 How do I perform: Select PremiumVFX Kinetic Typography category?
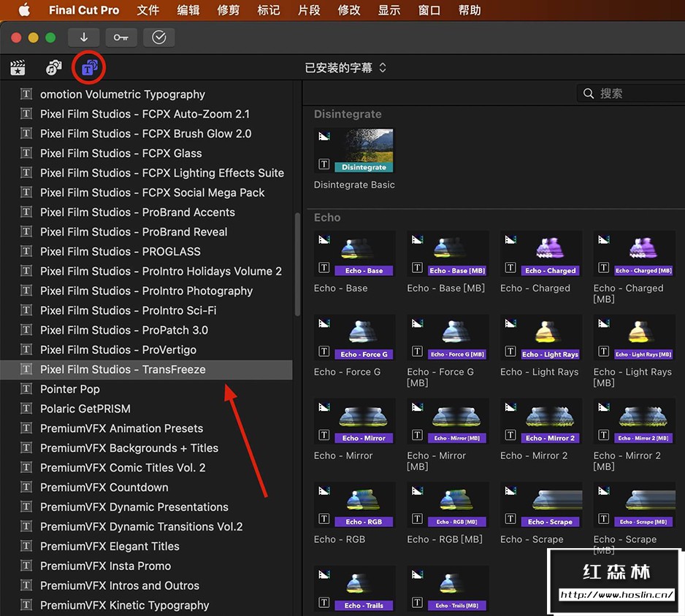[146, 605]
